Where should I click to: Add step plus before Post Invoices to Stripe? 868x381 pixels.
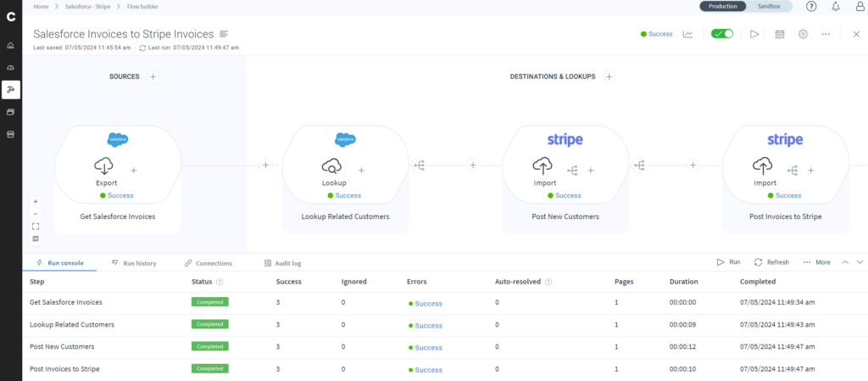tap(693, 165)
